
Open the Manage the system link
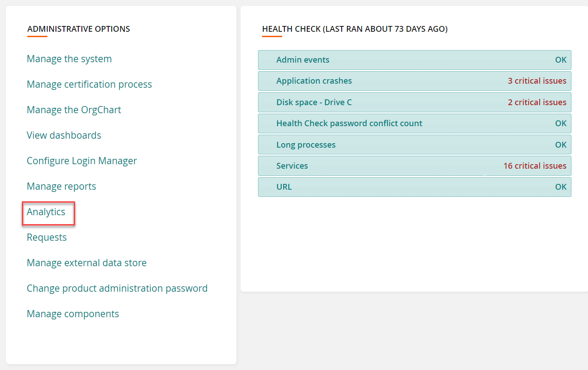(x=69, y=59)
